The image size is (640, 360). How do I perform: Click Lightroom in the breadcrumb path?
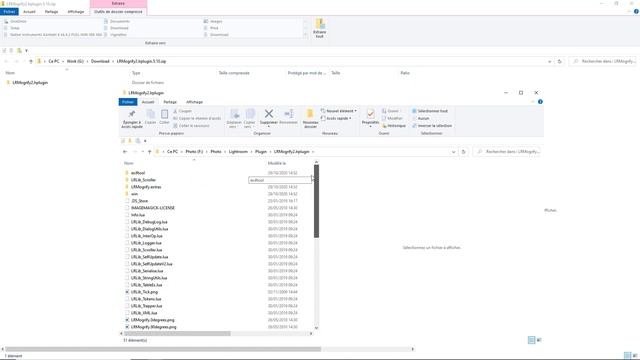coord(238,152)
